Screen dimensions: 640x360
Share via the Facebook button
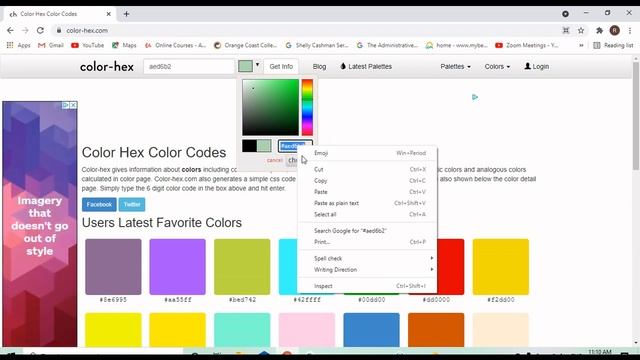(x=99, y=204)
